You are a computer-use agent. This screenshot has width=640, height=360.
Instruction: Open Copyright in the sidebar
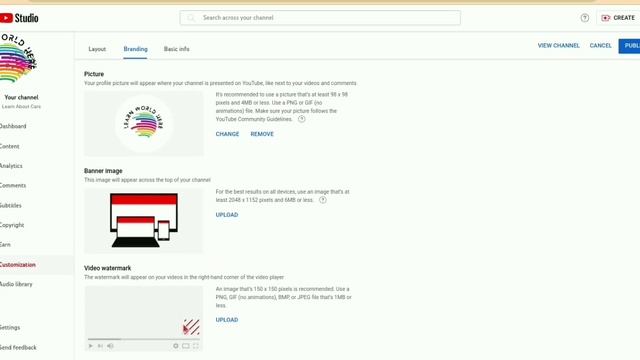12,225
